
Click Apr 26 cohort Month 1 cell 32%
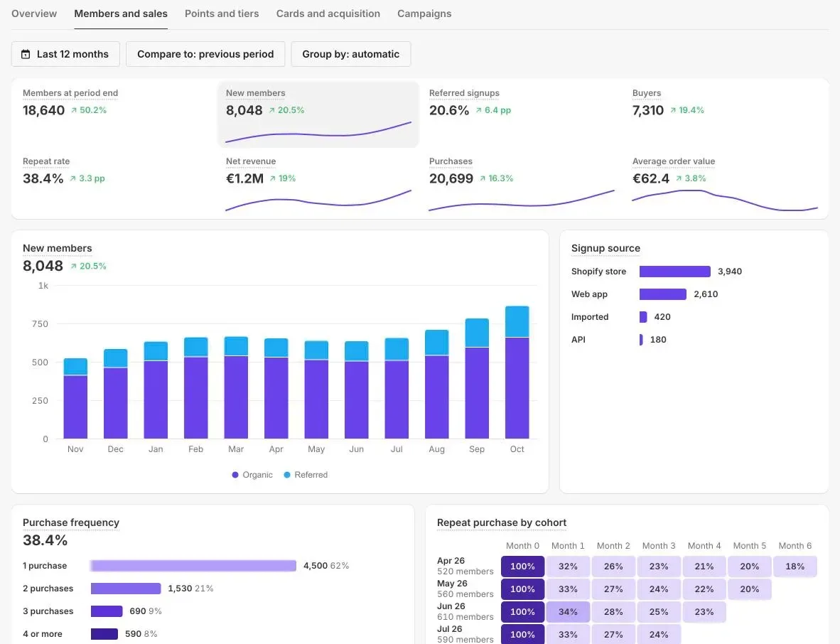pos(568,567)
